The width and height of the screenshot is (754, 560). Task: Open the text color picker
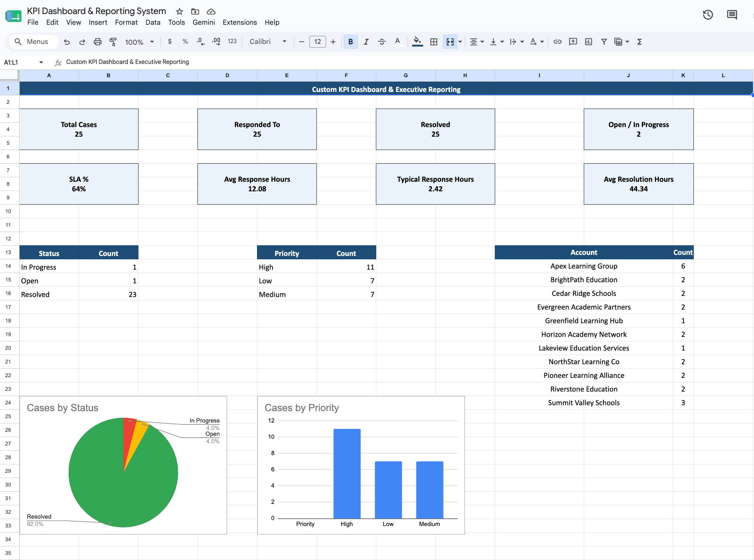(x=397, y=42)
